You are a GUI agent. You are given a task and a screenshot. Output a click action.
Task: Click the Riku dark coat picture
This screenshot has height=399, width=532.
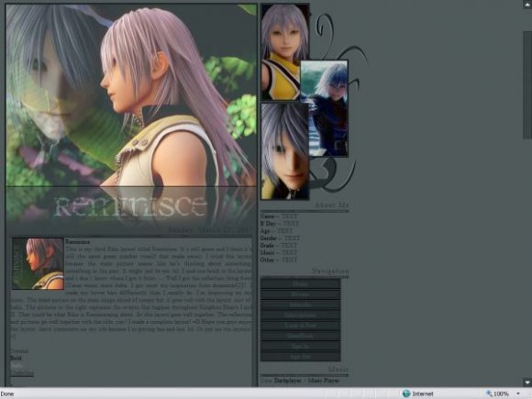click(x=325, y=108)
